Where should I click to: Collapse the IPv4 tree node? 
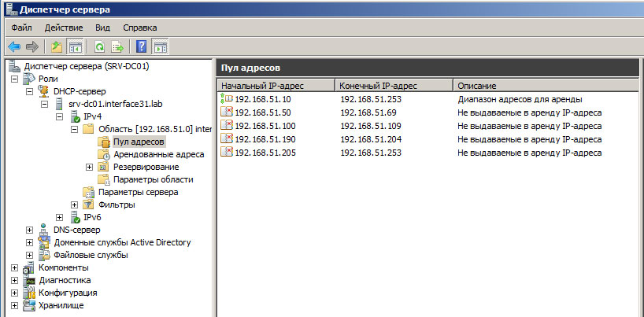tap(60, 117)
